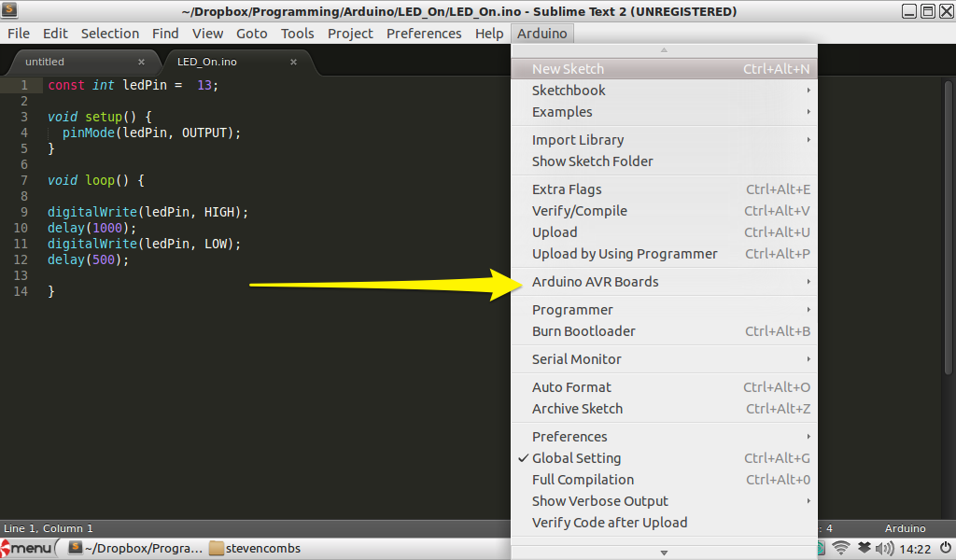Viewport: 956px width, 560px height.
Task: Open the Find menu
Action: tap(165, 34)
